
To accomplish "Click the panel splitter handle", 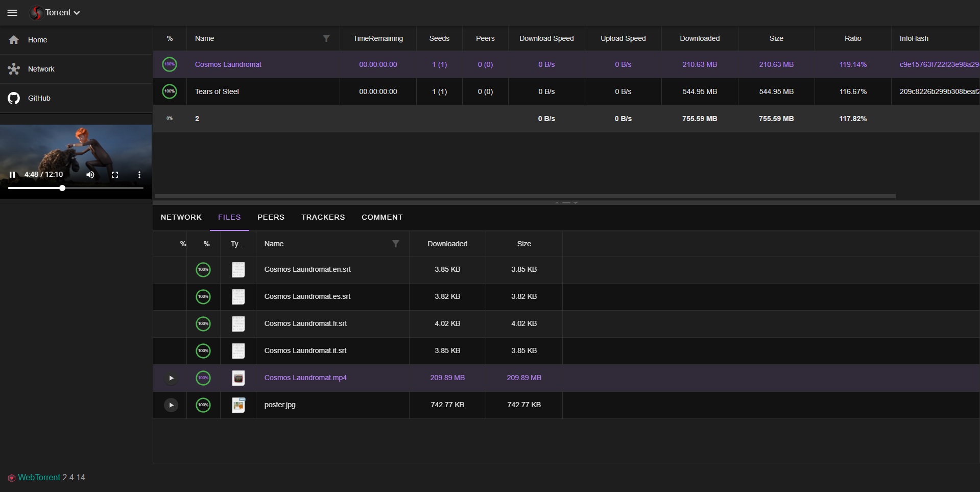I will tap(566, 203).
